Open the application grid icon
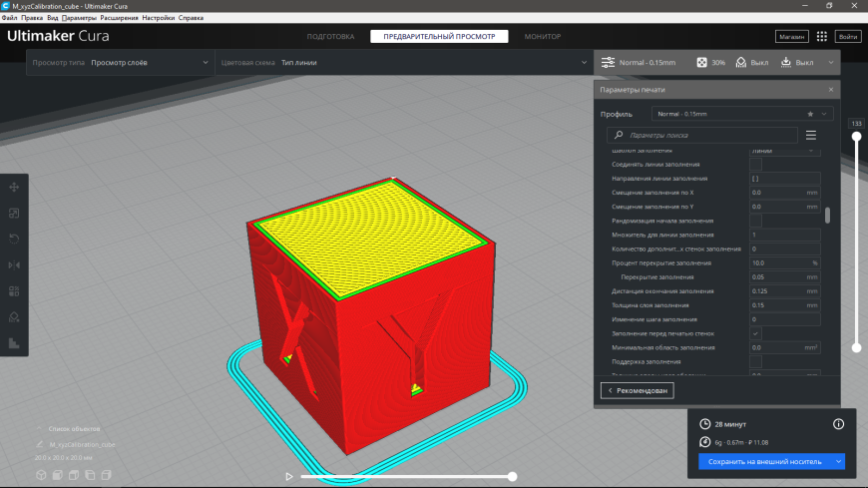 point(821,37)
